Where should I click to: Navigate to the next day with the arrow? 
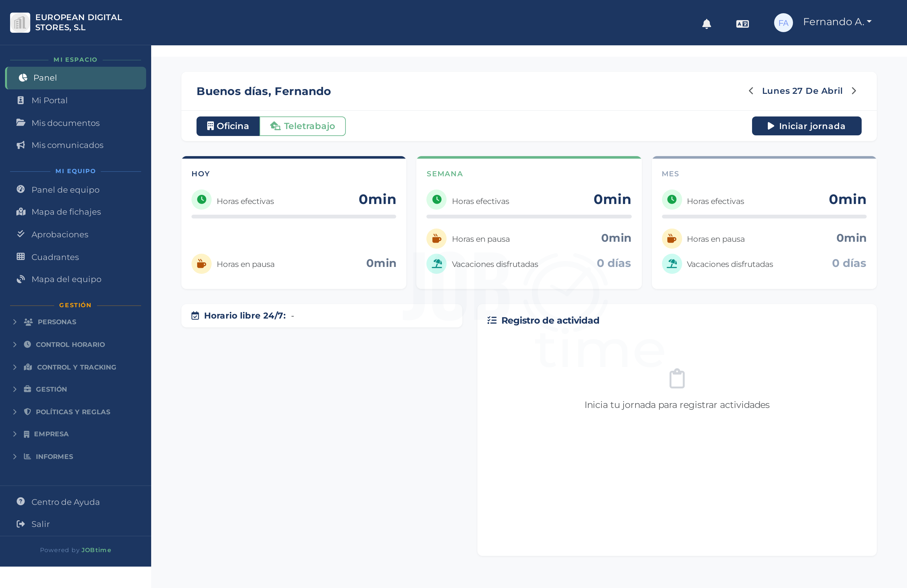(x=854, y=91)
